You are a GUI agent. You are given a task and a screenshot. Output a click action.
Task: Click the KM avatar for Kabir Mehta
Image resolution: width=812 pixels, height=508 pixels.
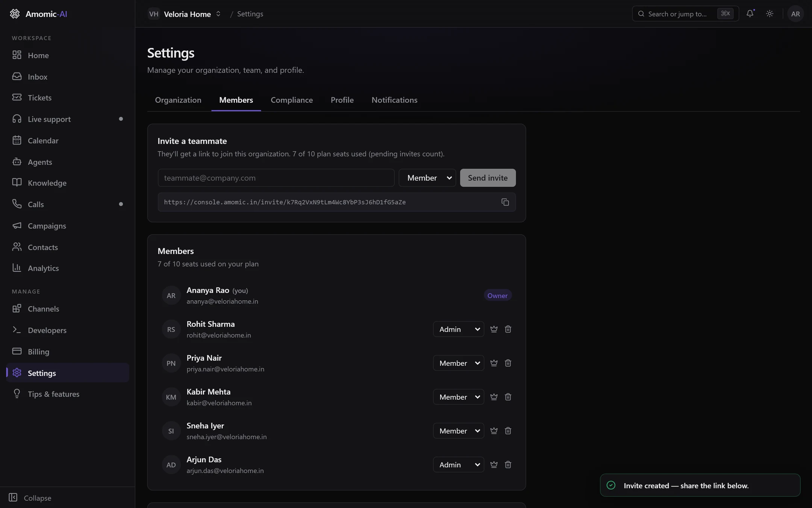pyautogui.click(x=171, y=397)
